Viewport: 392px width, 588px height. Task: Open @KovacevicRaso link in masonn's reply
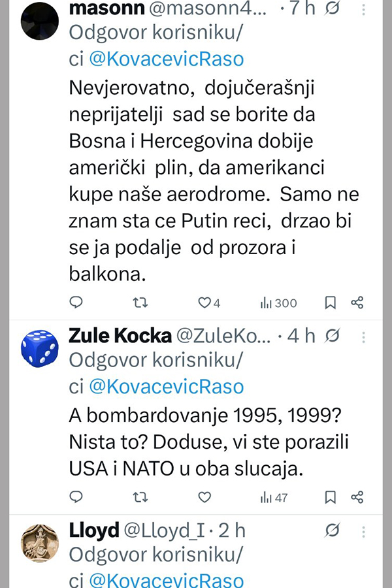click(x=166, y=59)
